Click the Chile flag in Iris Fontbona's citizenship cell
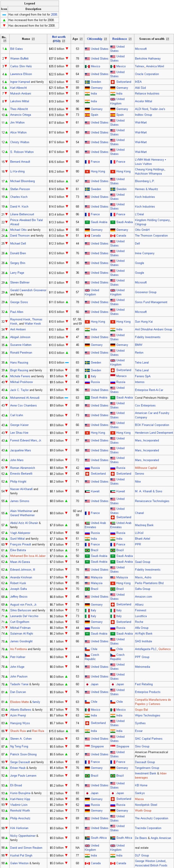 pos(87,649)
